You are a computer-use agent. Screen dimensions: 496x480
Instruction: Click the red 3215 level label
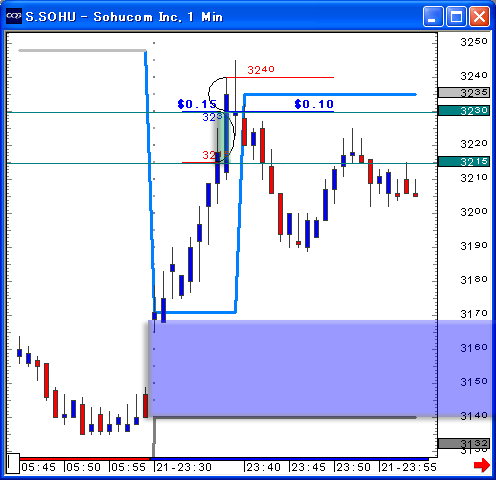pyautogui.click(x=215, y=155)
